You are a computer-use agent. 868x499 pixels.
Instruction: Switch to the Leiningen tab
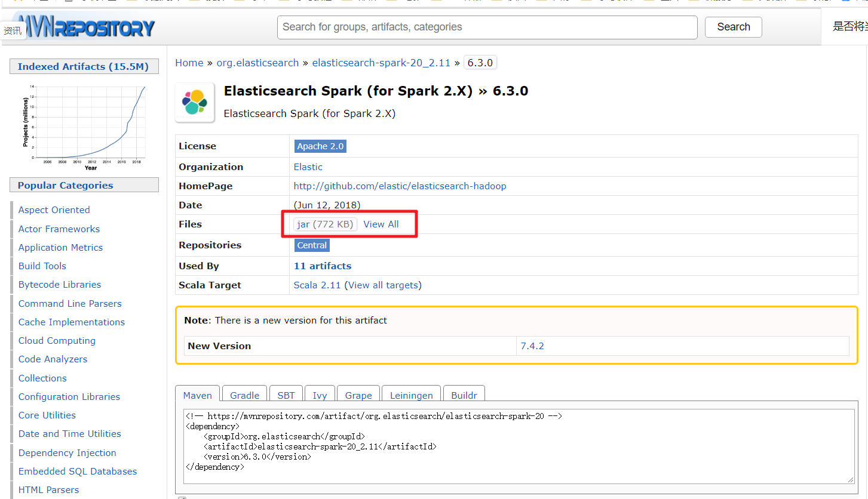point(412,395)
